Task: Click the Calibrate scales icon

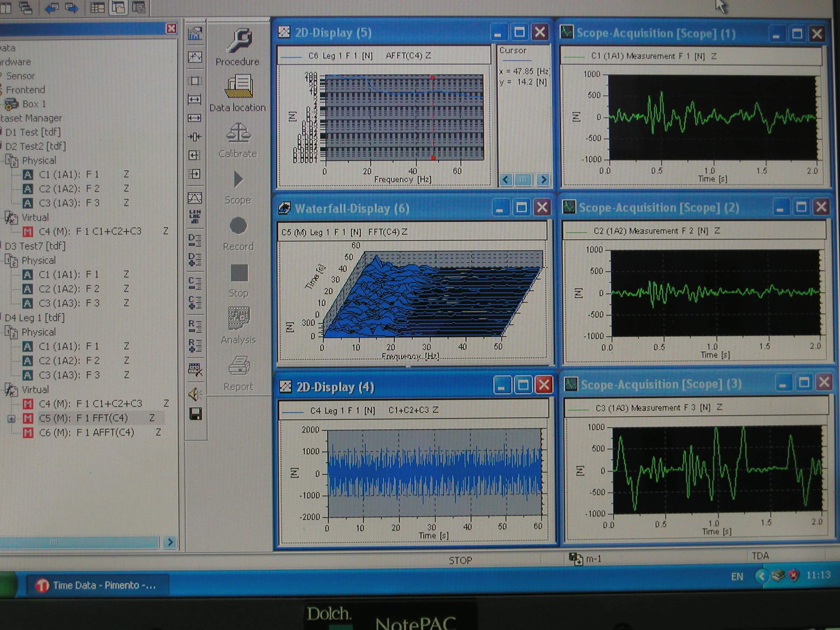Action: tap(238, 133)
